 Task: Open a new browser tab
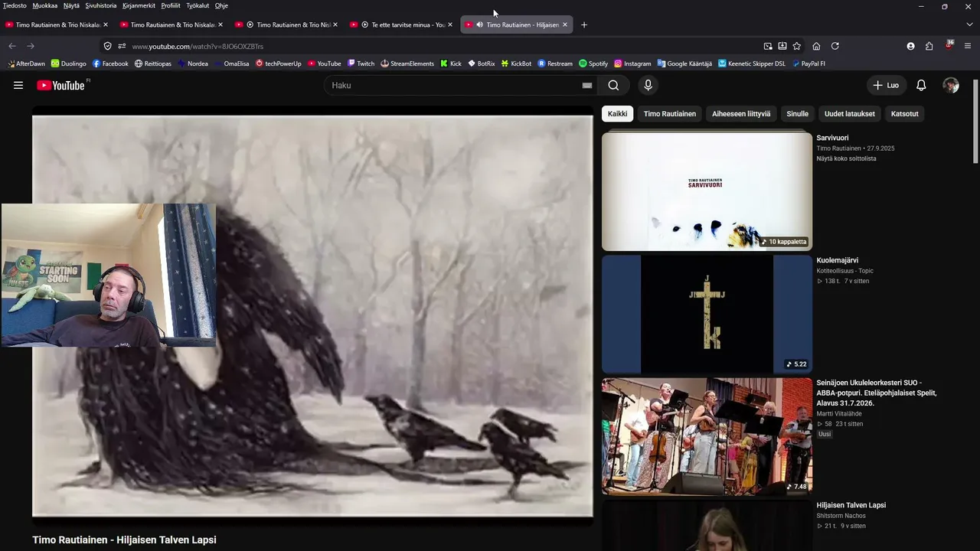pos(584,24)
